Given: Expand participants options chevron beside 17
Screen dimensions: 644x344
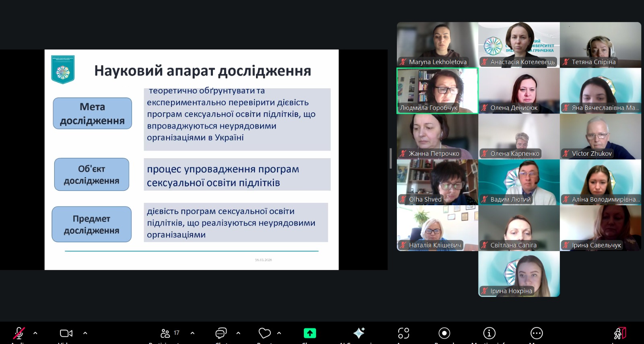Looking at the screenshot, I should 192,333.
